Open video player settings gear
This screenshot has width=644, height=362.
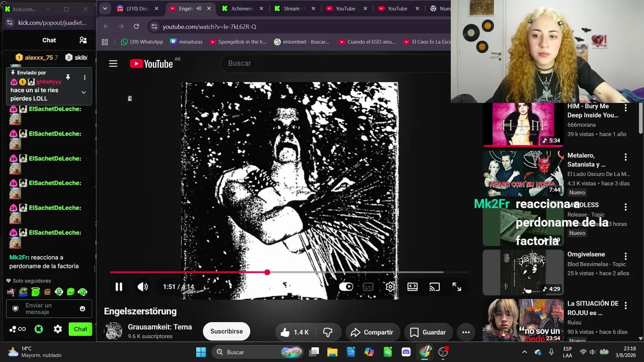coord(390,287)
